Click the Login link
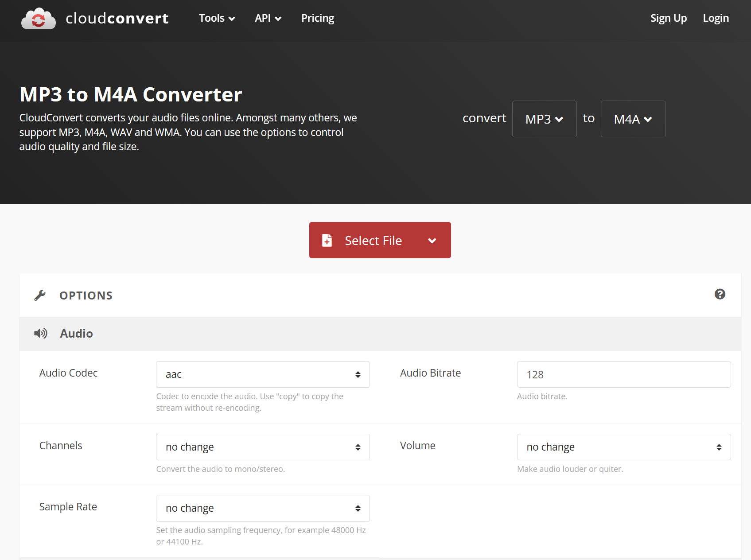This screenshot has height=560, width=751. tap(716, 18)
